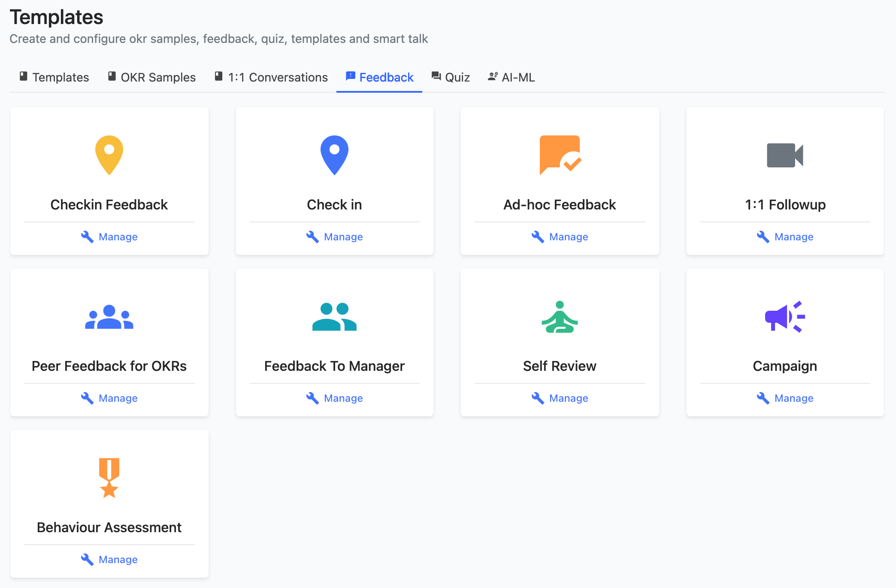Viewport: 896px width, 588px height.
Task: Click the wrench icon under Feedback To Manager
Action: [x=312, y=398]
